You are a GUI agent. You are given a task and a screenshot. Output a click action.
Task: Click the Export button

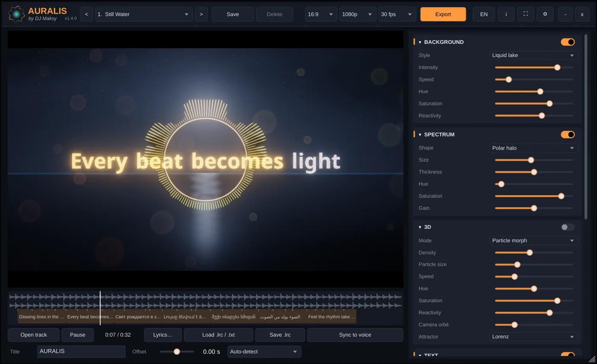[443, 14]
